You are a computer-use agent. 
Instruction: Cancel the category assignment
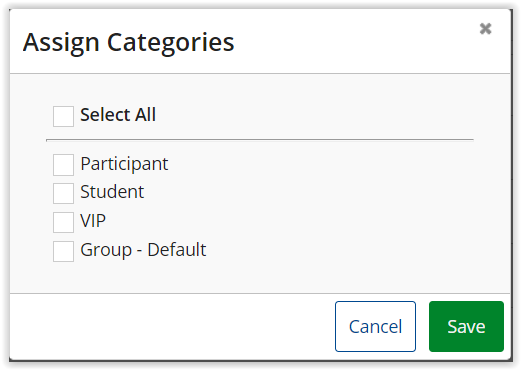pos(375,326)
